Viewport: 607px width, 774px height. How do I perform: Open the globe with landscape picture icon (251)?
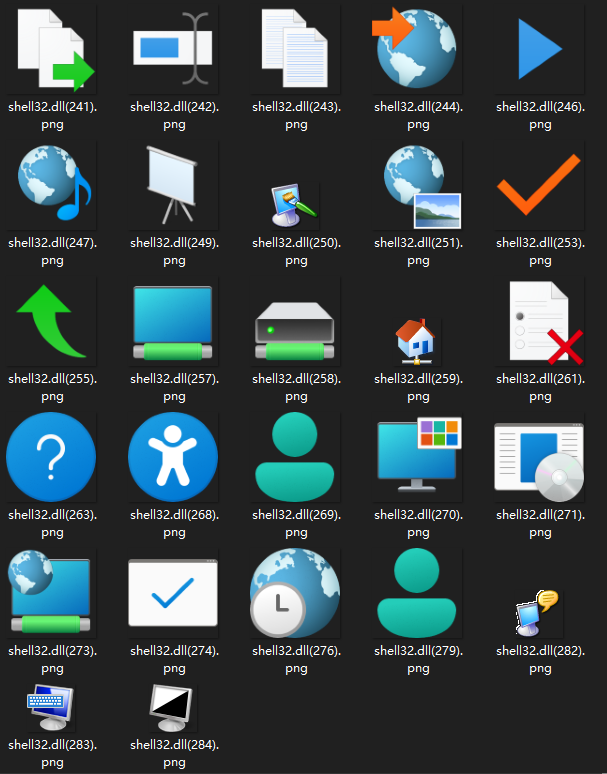click(x=422, y=187)
